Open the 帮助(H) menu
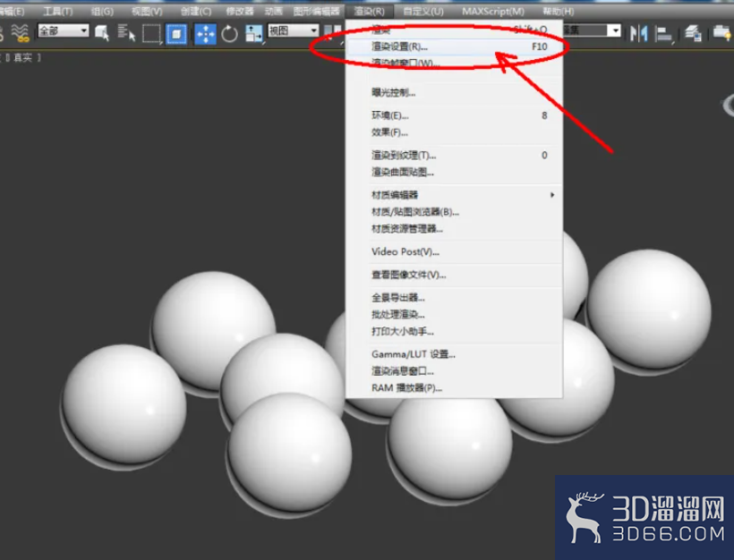This screenshot has width=734, height=560. (558, 11)
